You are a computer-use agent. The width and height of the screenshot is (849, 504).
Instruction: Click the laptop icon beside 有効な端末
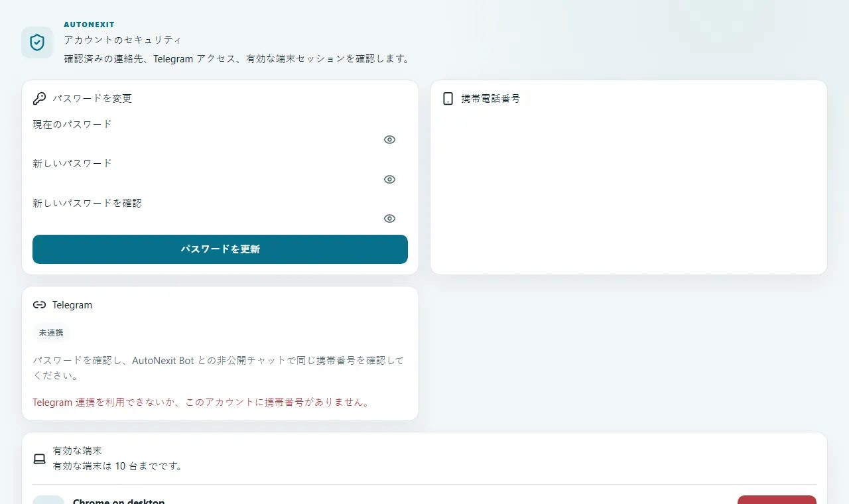click(x=39, y=458)
